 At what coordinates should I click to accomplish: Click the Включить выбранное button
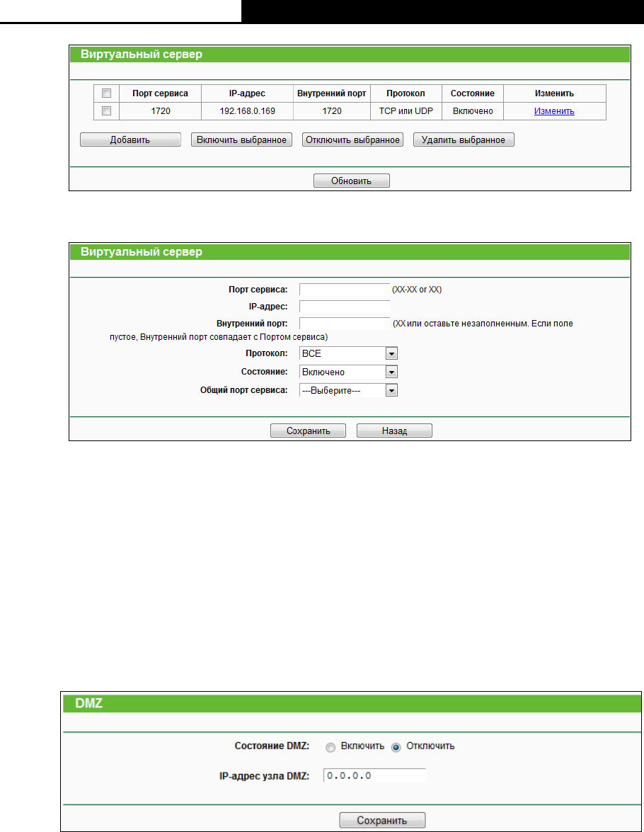[241, 139]
